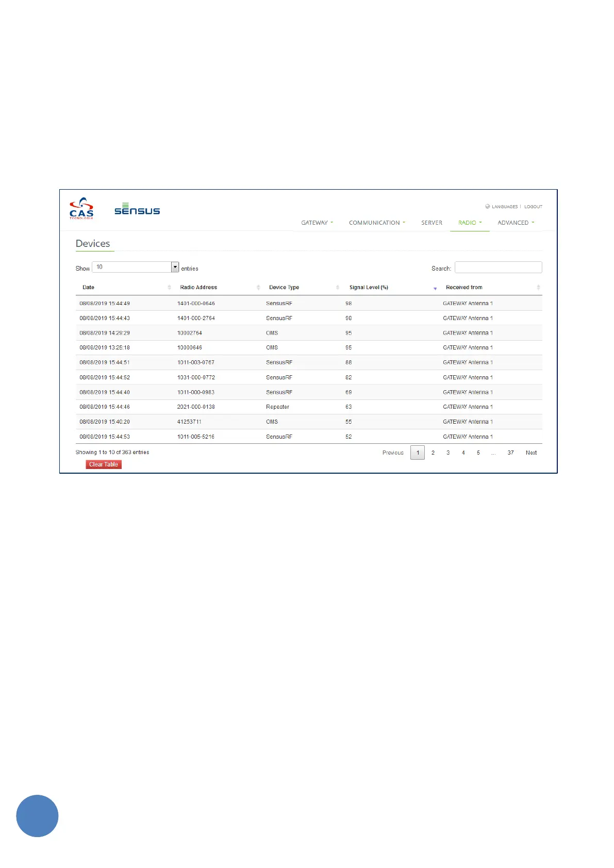
Task: Click signal level value 88
Action: click(349, 362)
